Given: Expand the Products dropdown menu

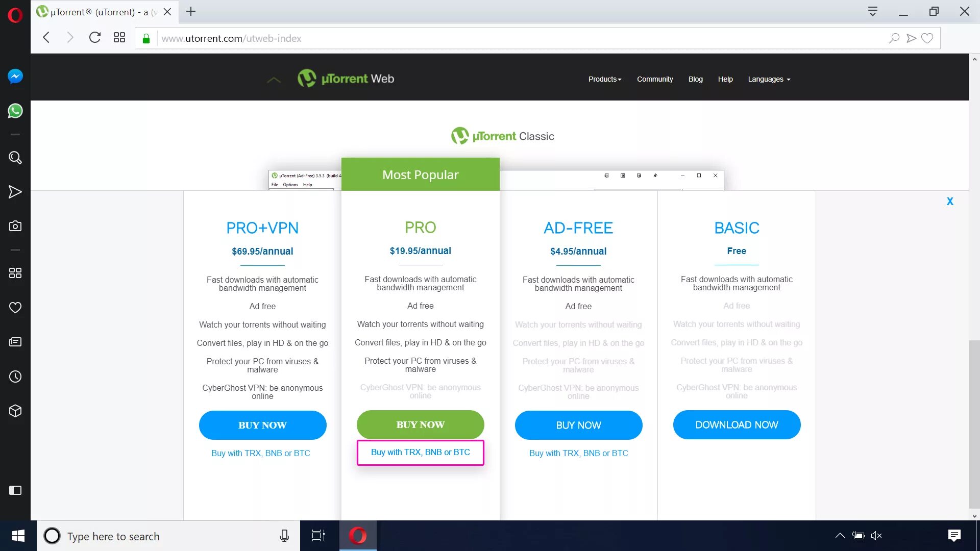Looking at the screenshot, I should click(604, 79).
